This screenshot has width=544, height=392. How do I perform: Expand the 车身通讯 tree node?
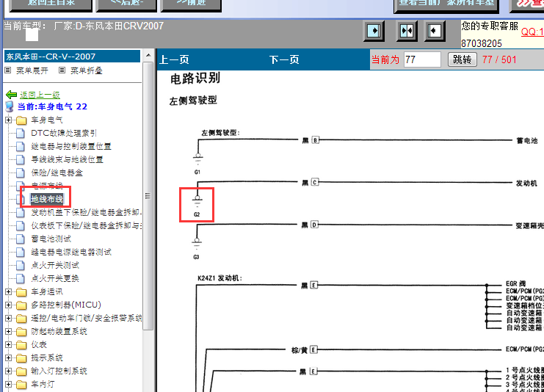(9, 291)
